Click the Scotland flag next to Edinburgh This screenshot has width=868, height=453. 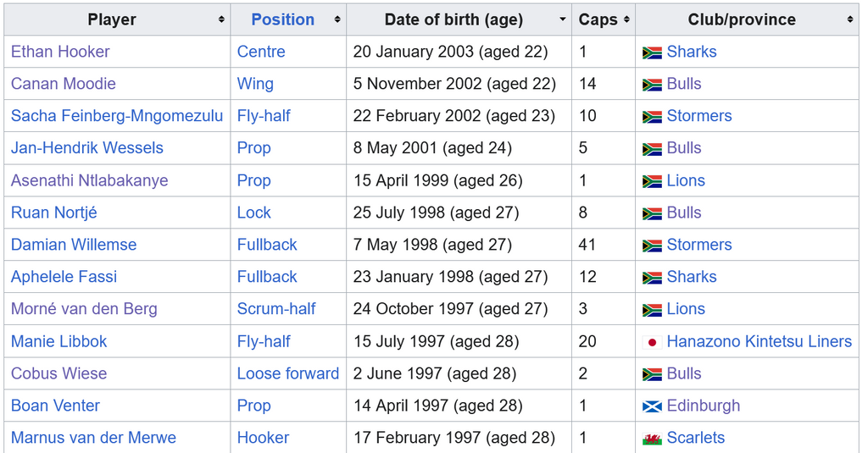click(x=652, y=406)
